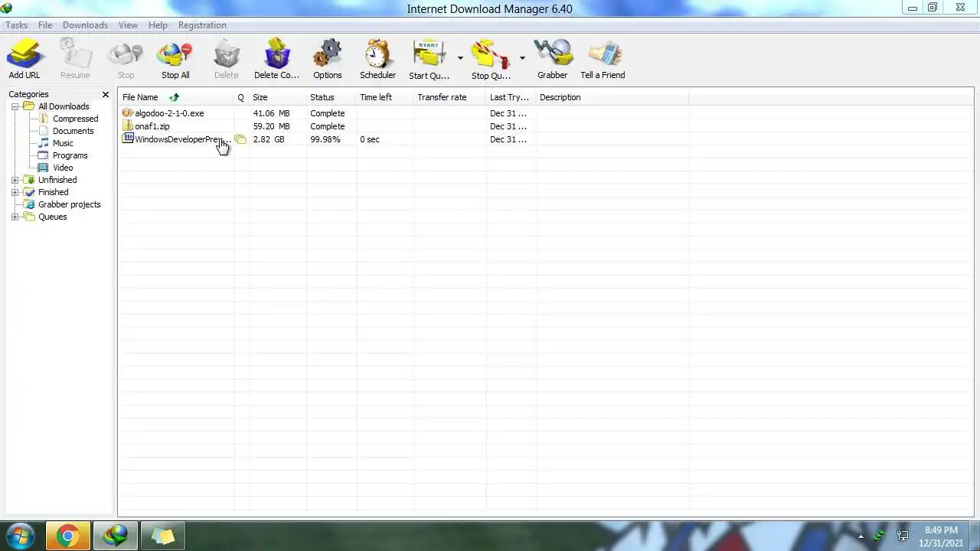Click the Delete toolbar icon
The width and height of the screenshot is (980, 551).
pyautogui.click(x=226, y=54)
